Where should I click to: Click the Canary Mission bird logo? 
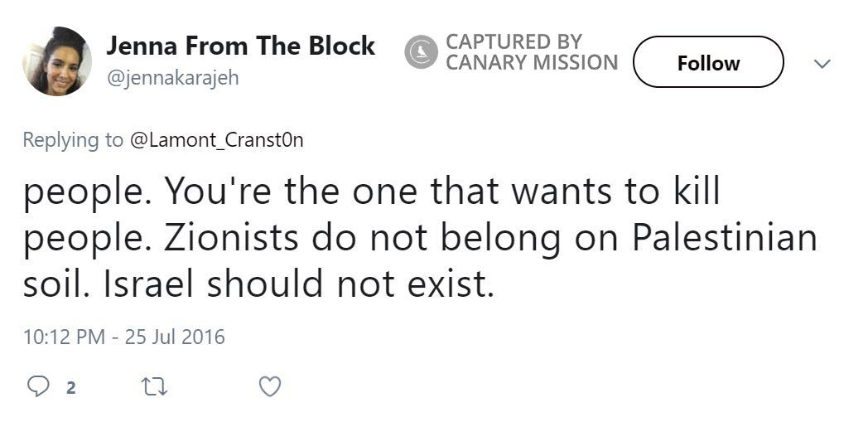tap(421, 52)
